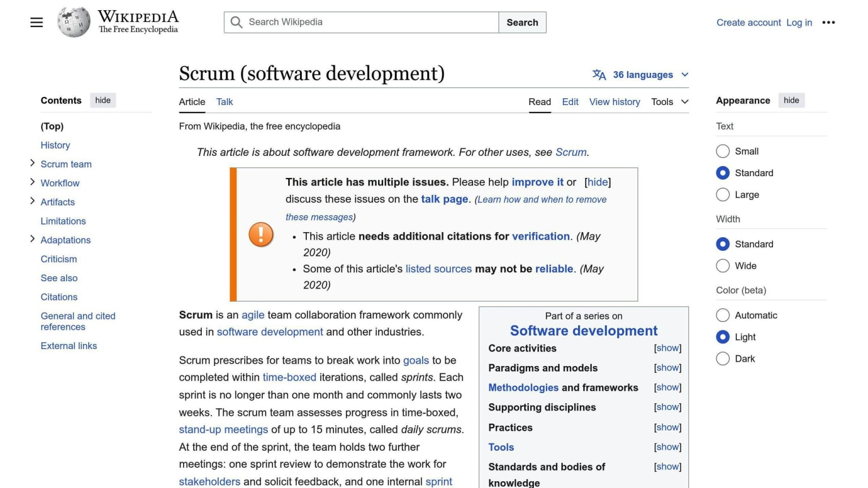Click the orange exclamation warning icon
The height and width of the screenshot is (488, 868).
pyautogui.click(x=261, y=234)
